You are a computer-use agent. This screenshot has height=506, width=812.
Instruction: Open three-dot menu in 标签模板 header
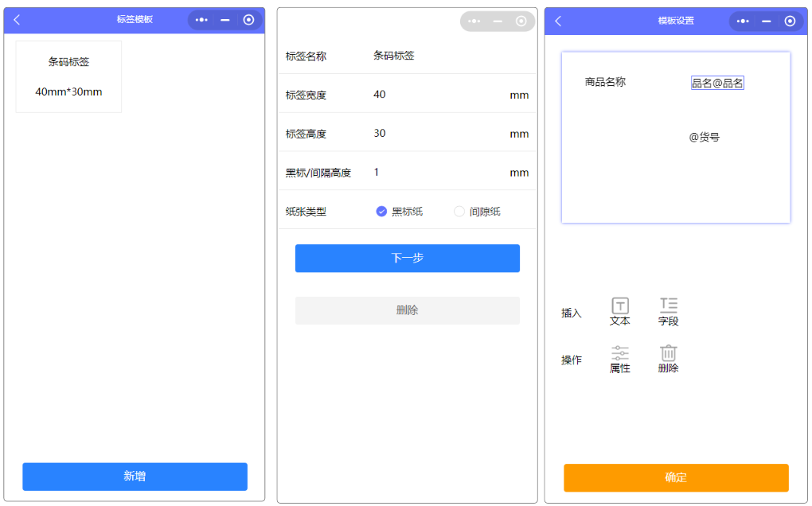(201, 20)
